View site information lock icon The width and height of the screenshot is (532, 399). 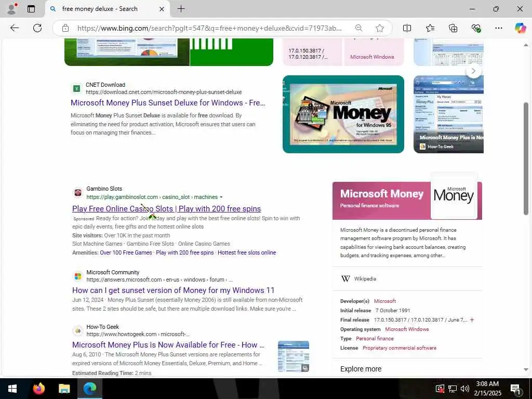point(65,28)
